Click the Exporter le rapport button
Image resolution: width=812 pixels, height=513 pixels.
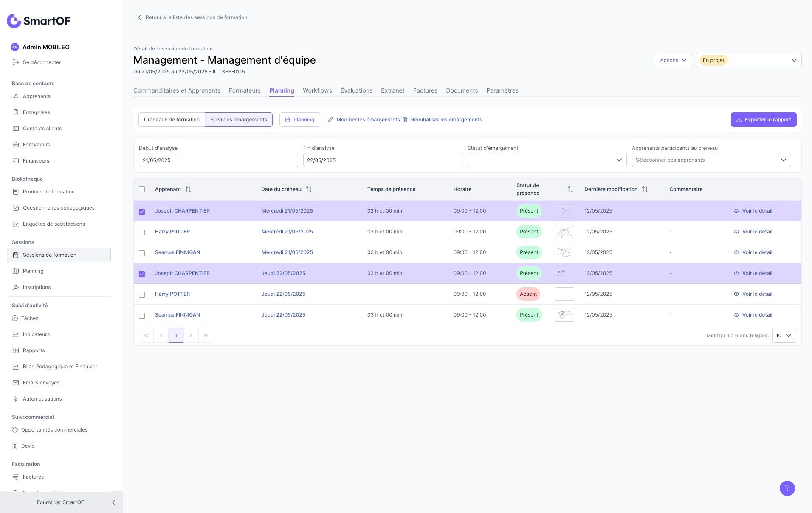click(x=763, y=120)
